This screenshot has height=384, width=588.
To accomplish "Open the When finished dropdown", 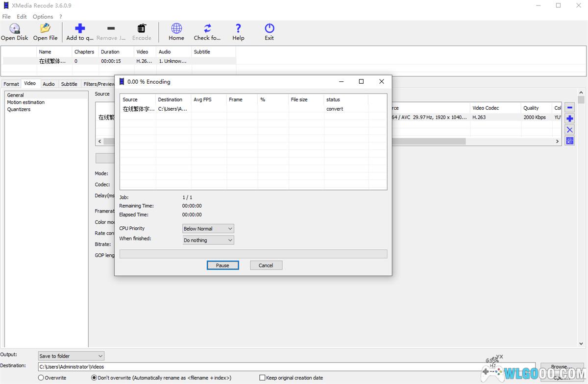I will [x=208, y=240].
